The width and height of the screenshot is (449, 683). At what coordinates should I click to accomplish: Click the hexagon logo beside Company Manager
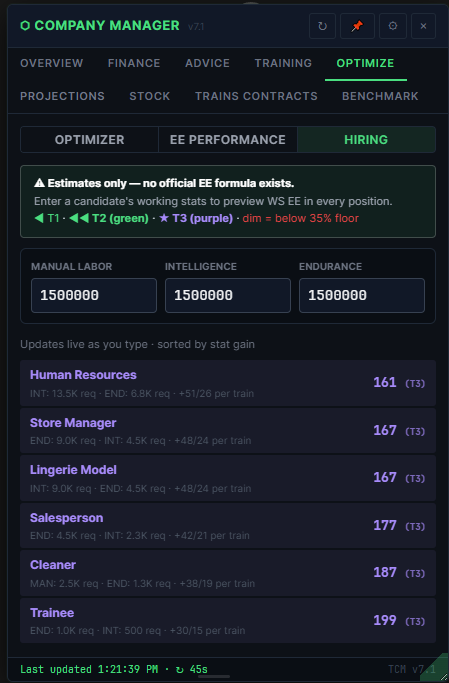pos(25,26)
